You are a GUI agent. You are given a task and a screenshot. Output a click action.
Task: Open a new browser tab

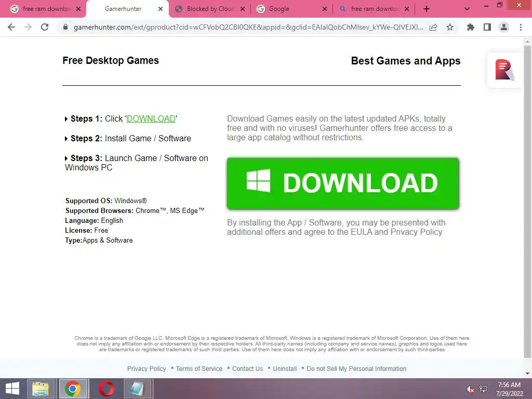pyautogui.click(x=427, y=9)
